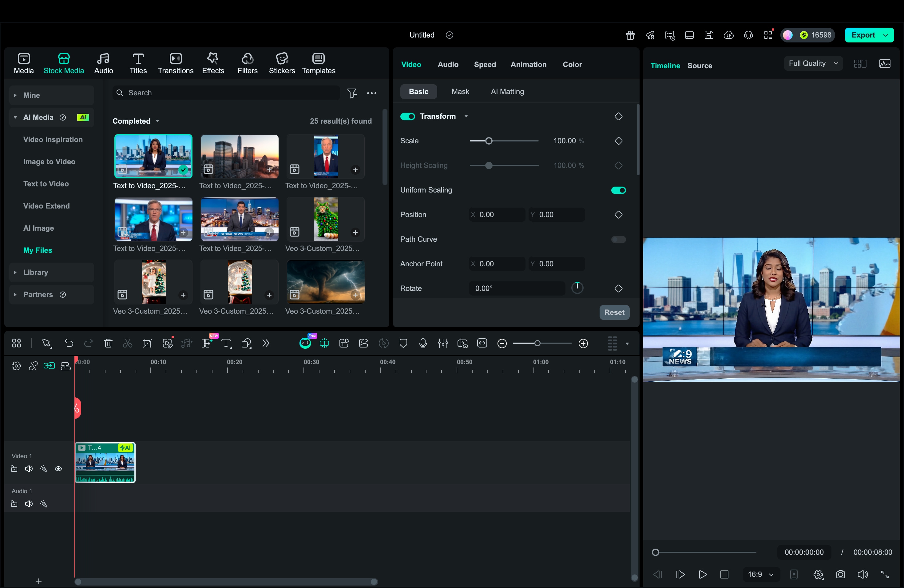The height and width of the screenshot is (588, 904).
Task: Click the Undo icon above the timeline
Action: click(69, 343)
